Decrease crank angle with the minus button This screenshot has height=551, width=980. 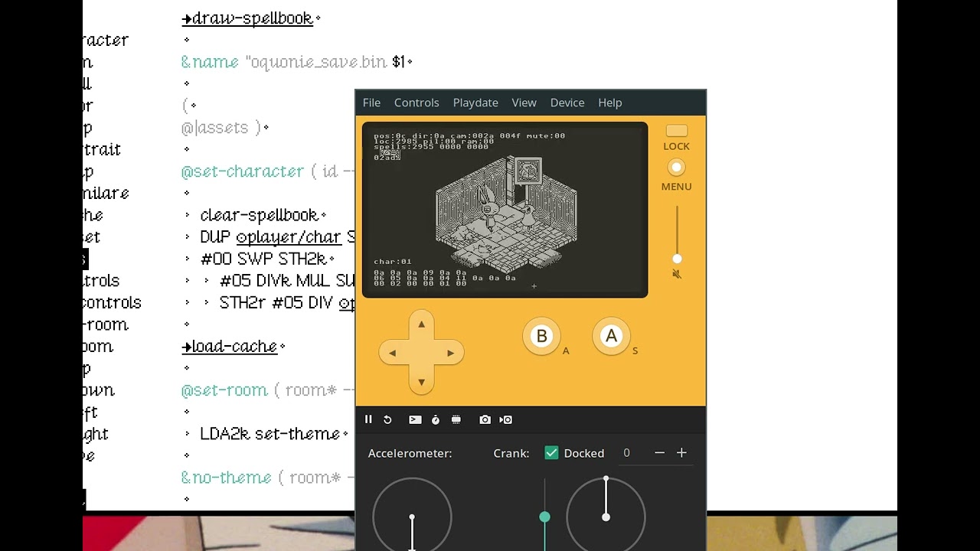[659, 453]
